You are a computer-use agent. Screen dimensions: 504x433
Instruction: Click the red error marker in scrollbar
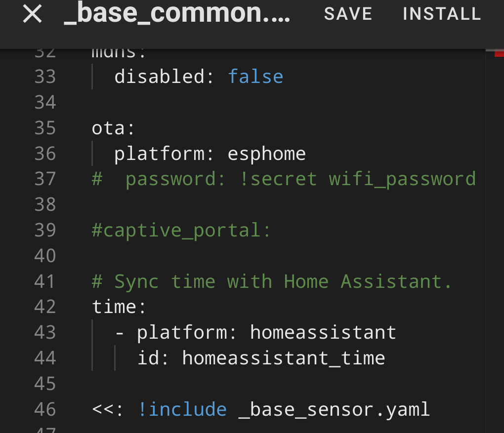point(499,53)
